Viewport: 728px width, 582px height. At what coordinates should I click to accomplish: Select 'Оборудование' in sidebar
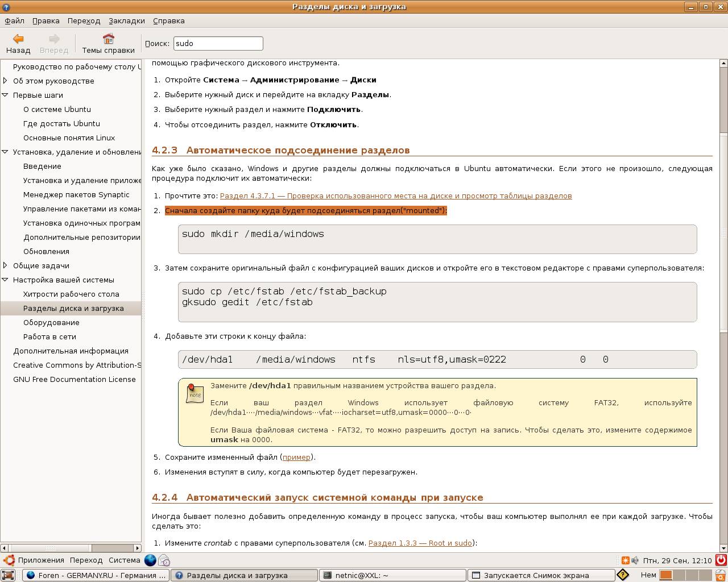tap(51, 322)
